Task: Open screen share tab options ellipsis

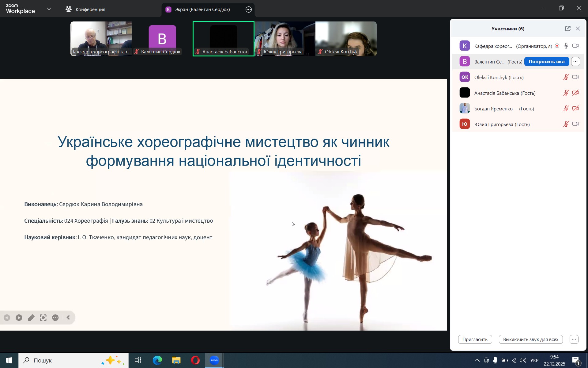Action: click(249, 10)
